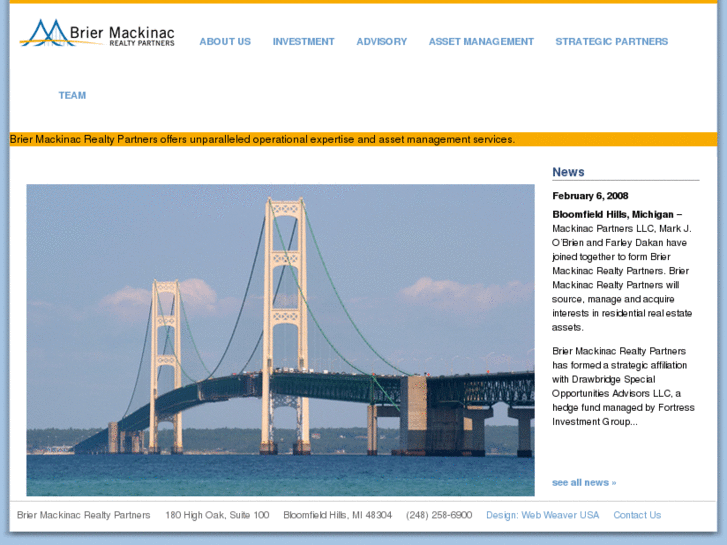Click the orange tagline banner text

tap(262, 139)
